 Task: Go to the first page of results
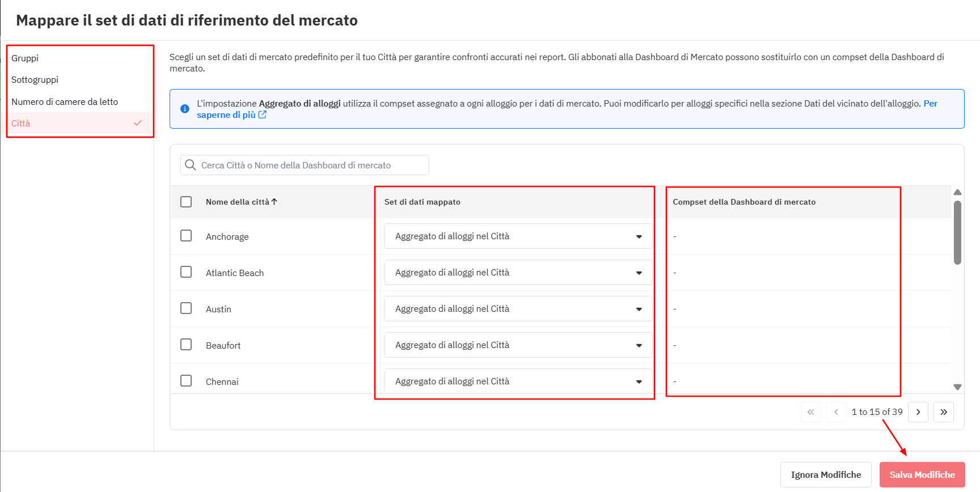point(810,412)
